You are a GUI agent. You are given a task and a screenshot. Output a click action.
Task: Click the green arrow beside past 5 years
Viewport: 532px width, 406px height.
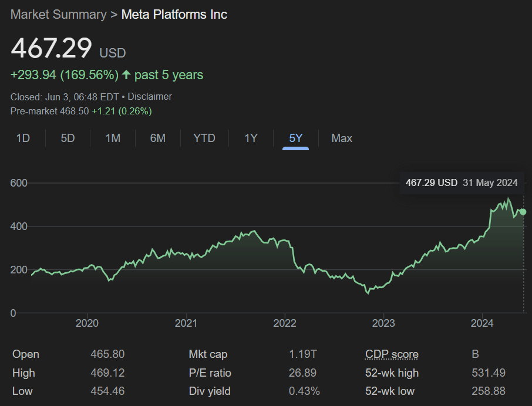tap(126, 75)
